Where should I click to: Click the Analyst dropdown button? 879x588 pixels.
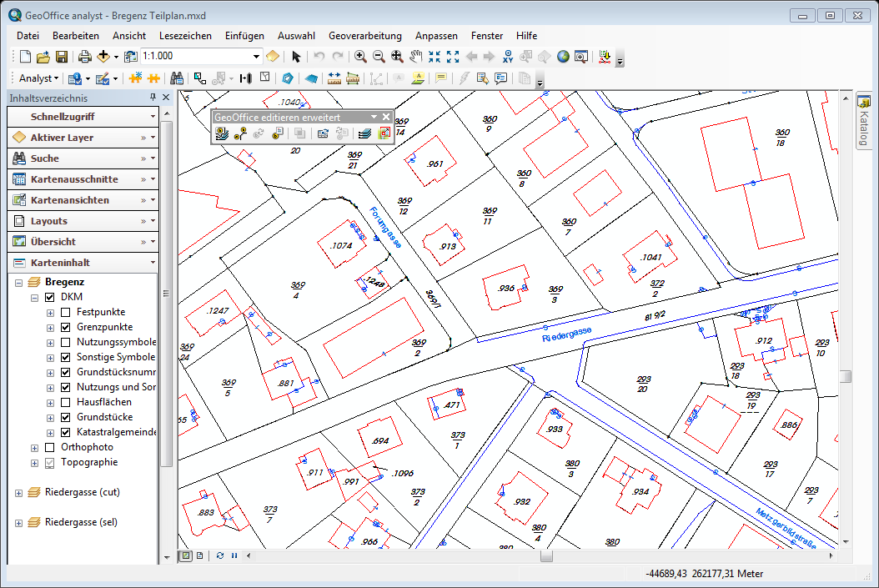39,78
